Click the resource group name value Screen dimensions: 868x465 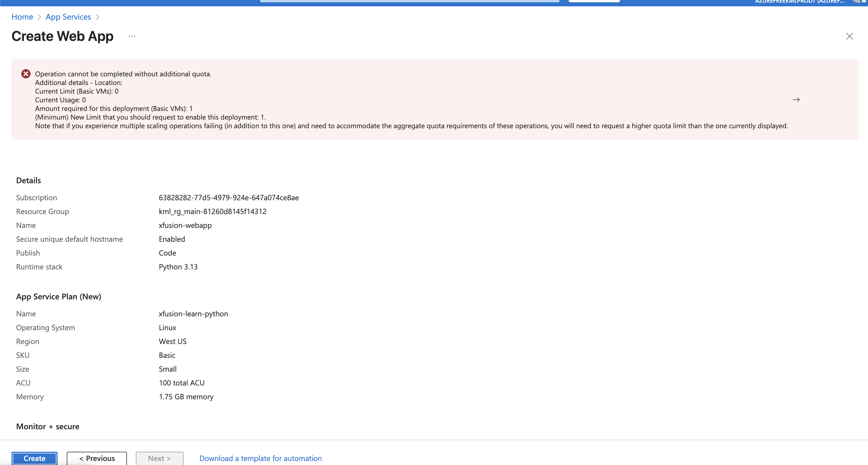[x=213, y=211]
